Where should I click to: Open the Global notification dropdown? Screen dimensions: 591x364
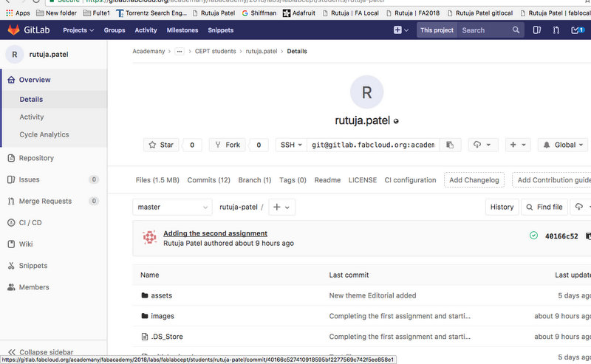(563, 145)
